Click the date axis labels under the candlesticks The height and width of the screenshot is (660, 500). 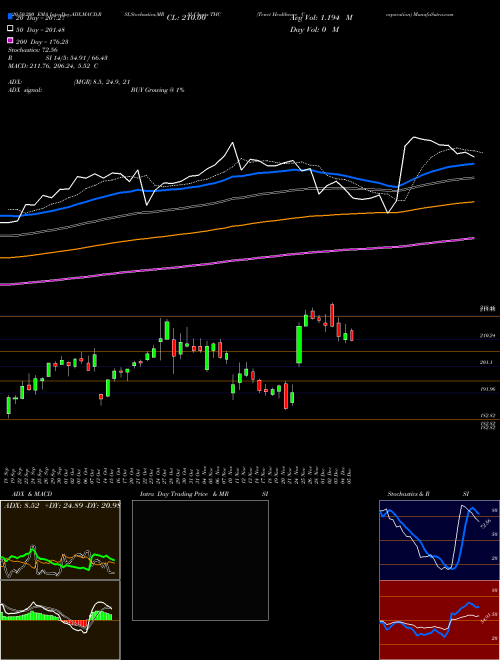coord(179,474)
